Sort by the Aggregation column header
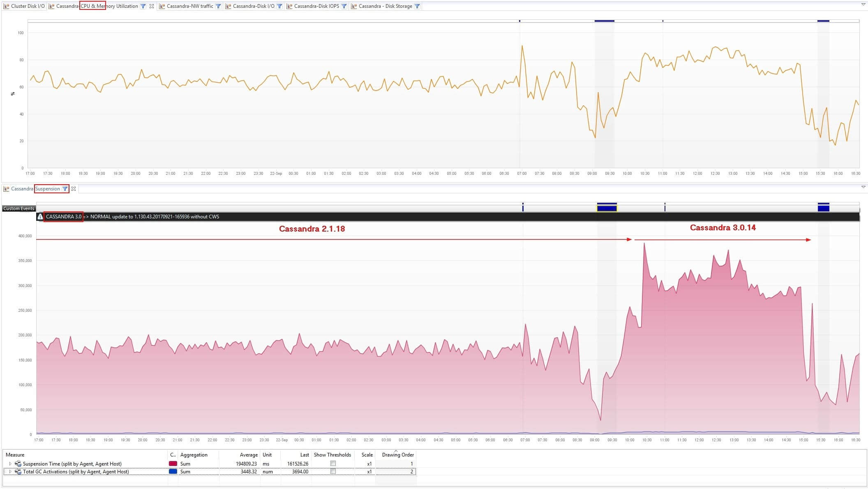The width and height of the screenshot is (868, 489). pyautogui.click(x=199, y=455)
